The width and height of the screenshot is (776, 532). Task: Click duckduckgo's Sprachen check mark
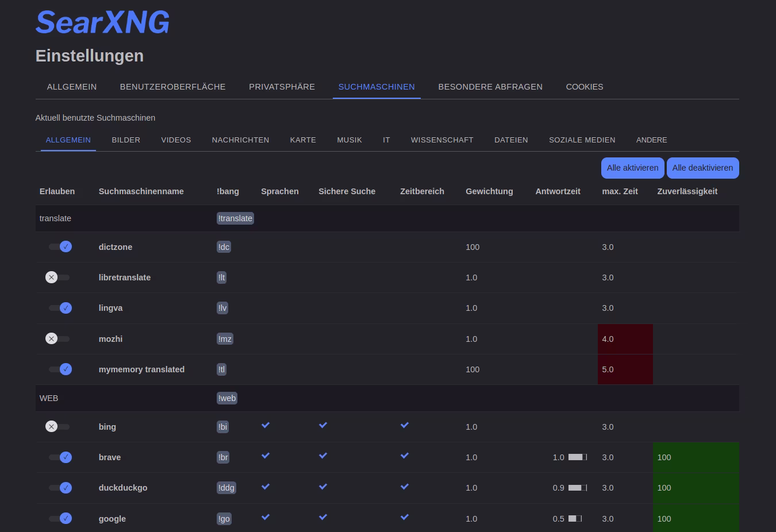click(266, 487)
